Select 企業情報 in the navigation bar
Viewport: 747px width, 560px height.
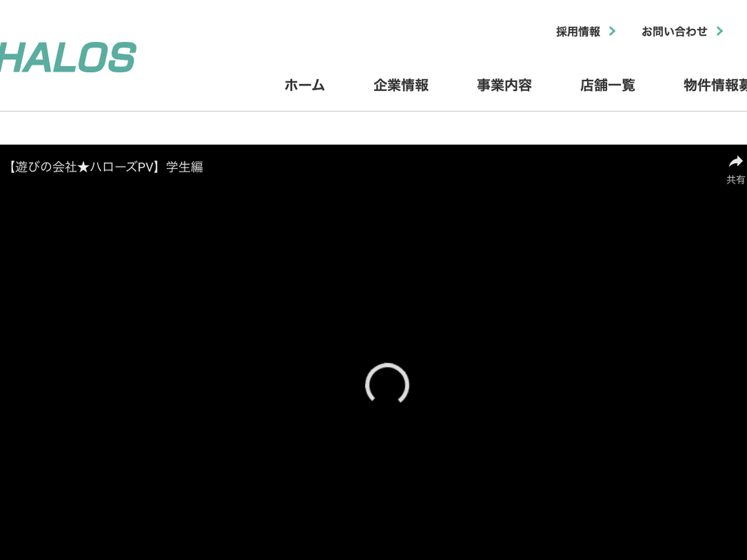[401, 85]
